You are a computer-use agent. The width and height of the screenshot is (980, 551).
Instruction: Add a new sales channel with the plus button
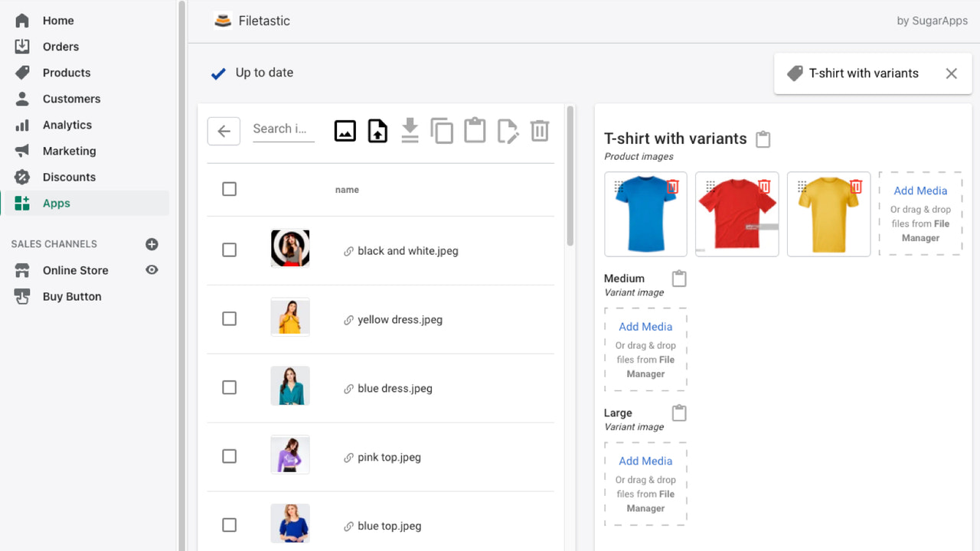pyautogui.click(x=152, y=243)
